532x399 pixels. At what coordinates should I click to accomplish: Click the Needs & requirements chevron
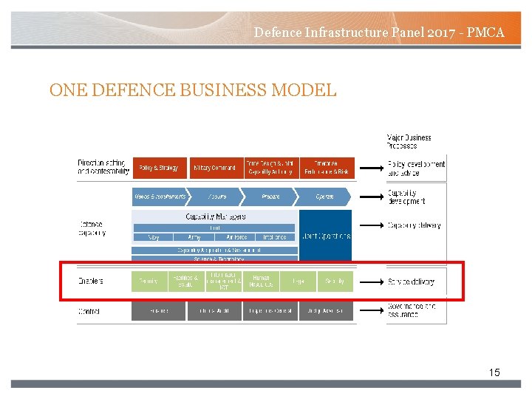tap(160, 197)
